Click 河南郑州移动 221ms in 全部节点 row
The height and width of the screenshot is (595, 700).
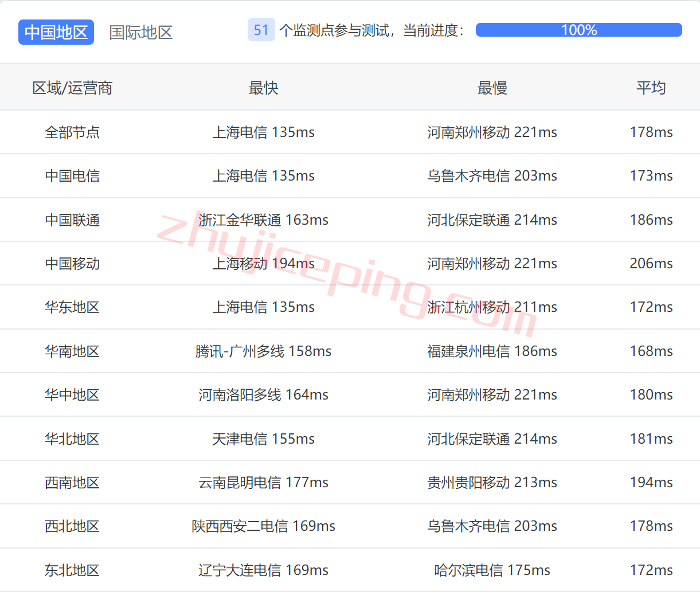492,132
